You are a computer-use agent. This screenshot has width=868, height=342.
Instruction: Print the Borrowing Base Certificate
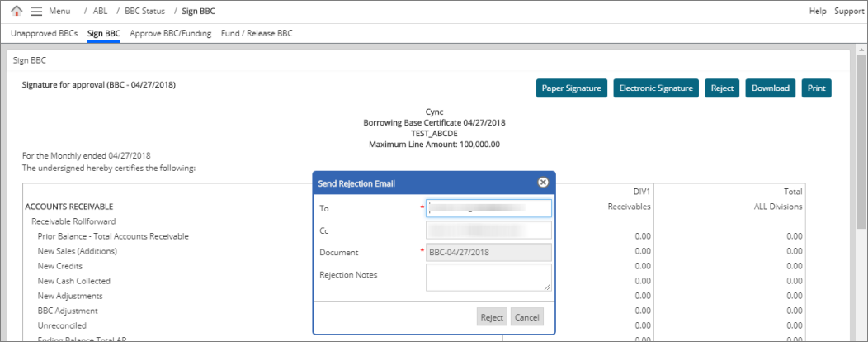pyautogui.click(x=816, y=88)
